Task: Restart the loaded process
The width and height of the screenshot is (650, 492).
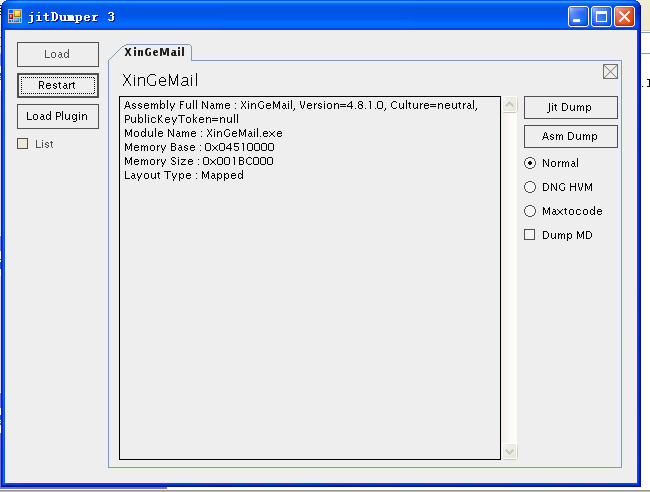Action: coord(58,85)
